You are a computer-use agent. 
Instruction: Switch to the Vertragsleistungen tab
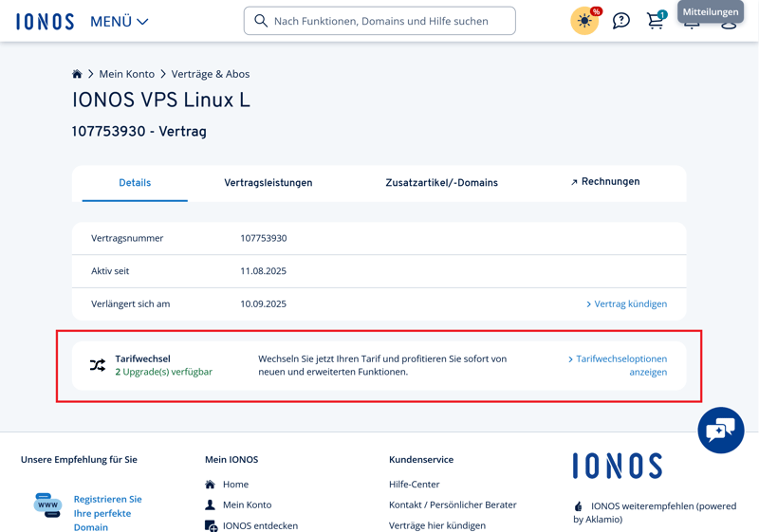coord(268,183)
